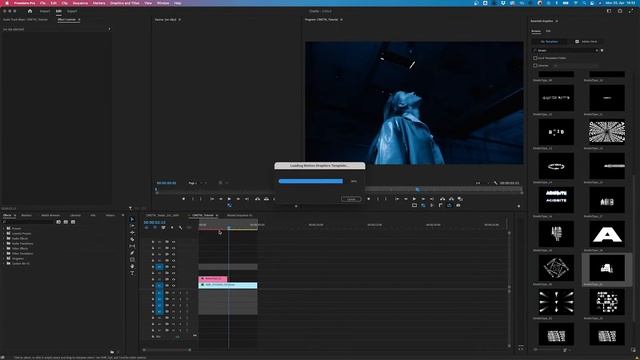This screenshot has width=640, height=360.
Task: Mute the first audio track
Action: (x=173, y=293)
